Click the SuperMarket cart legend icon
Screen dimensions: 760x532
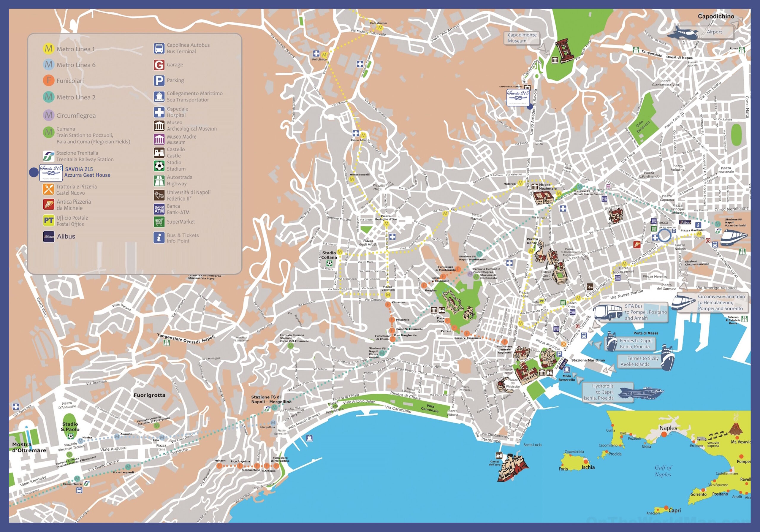159,222
